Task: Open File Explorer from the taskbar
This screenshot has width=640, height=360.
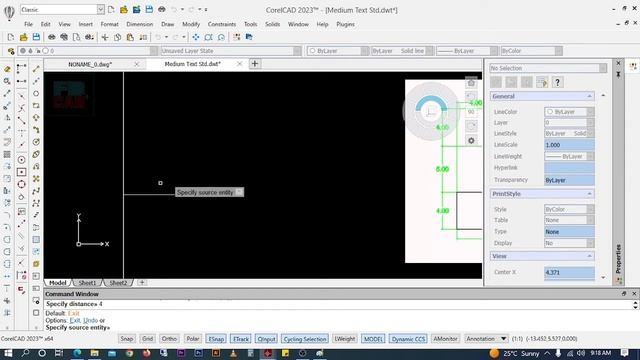Action: click(94, 353)
